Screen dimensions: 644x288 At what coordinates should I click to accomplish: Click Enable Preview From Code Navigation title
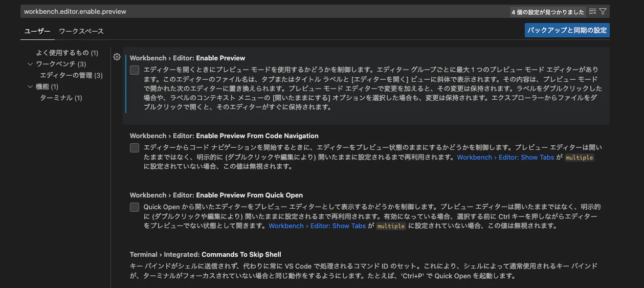224,136
